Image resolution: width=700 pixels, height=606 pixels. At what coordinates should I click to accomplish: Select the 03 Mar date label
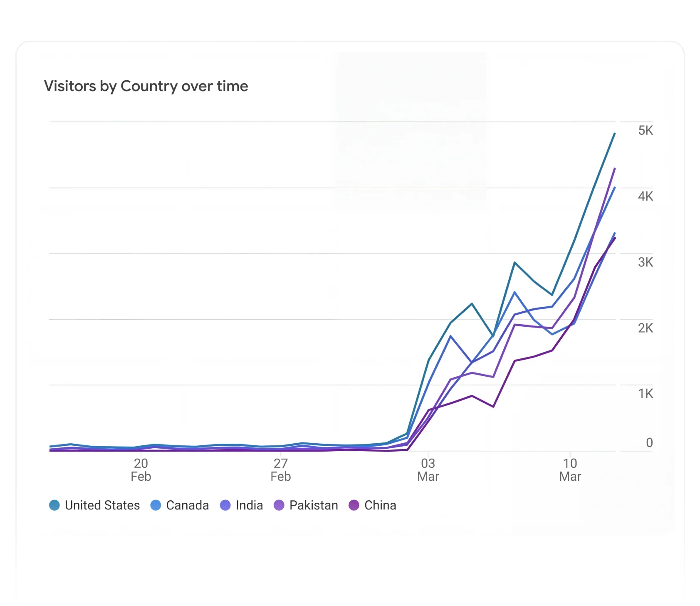coord(428,470)
